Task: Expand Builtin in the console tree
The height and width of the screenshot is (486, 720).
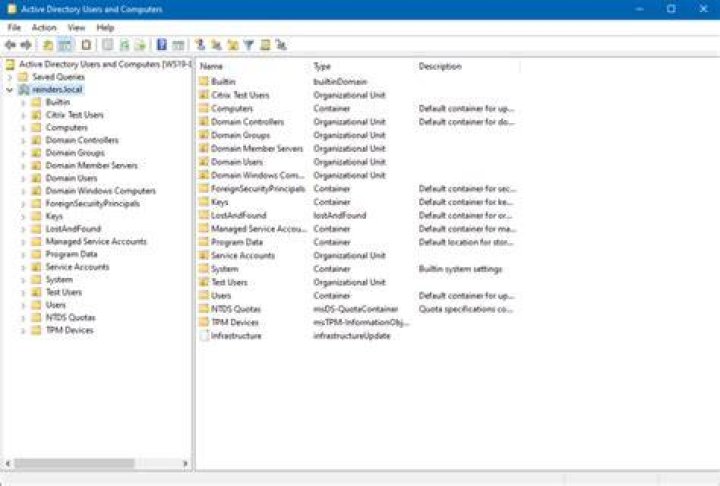Action: coord(23,102)
